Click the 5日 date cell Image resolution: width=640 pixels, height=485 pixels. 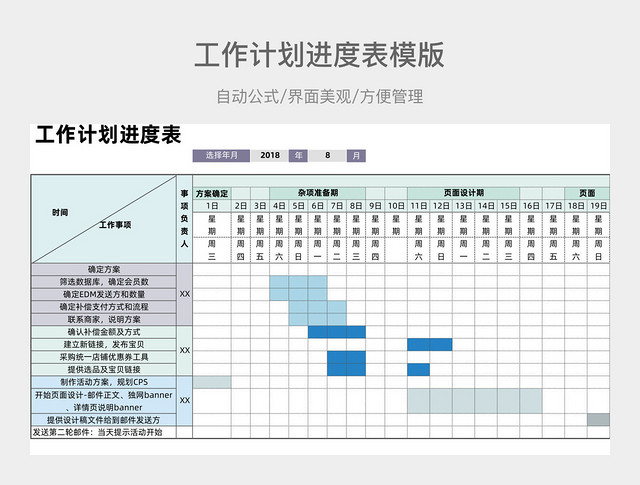[x=298, y=206]
